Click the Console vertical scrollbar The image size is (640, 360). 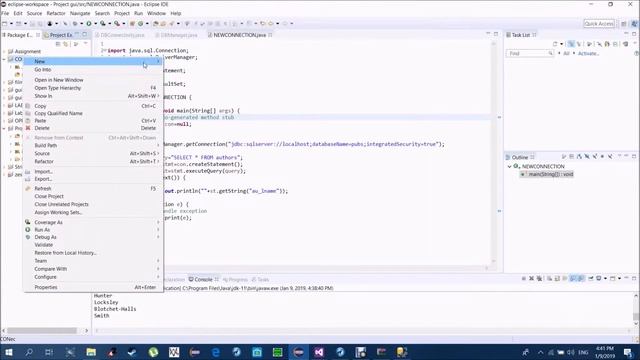pos(636,317)
